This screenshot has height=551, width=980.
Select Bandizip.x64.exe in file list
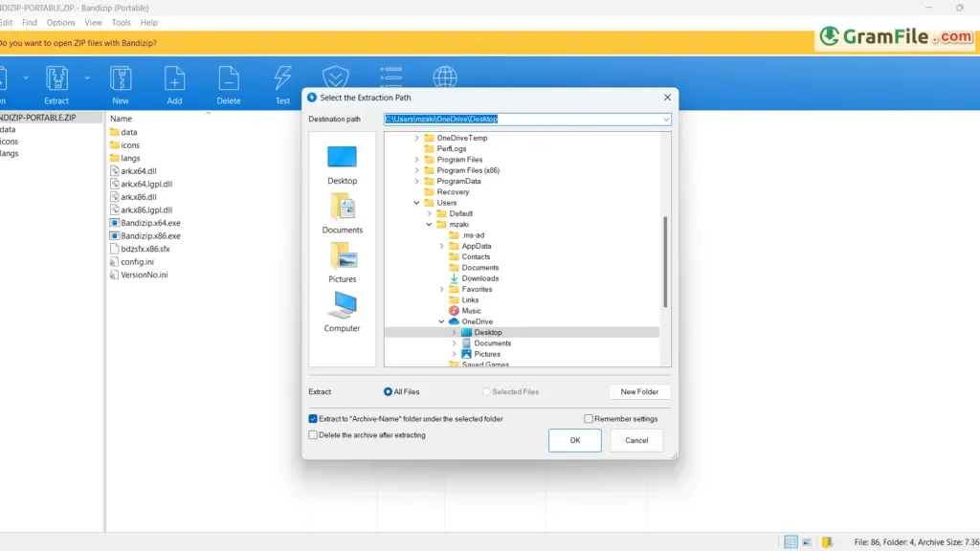[145, 222]
